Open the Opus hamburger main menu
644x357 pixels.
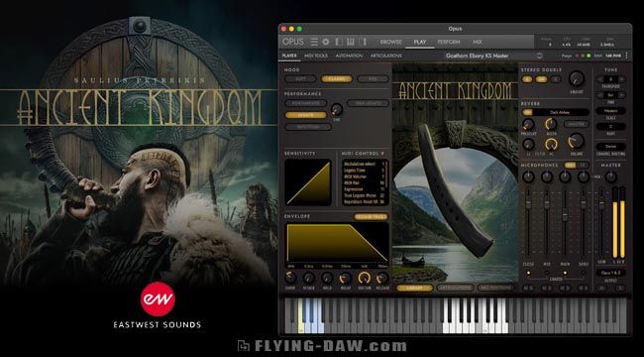click(x=314, y=42)
